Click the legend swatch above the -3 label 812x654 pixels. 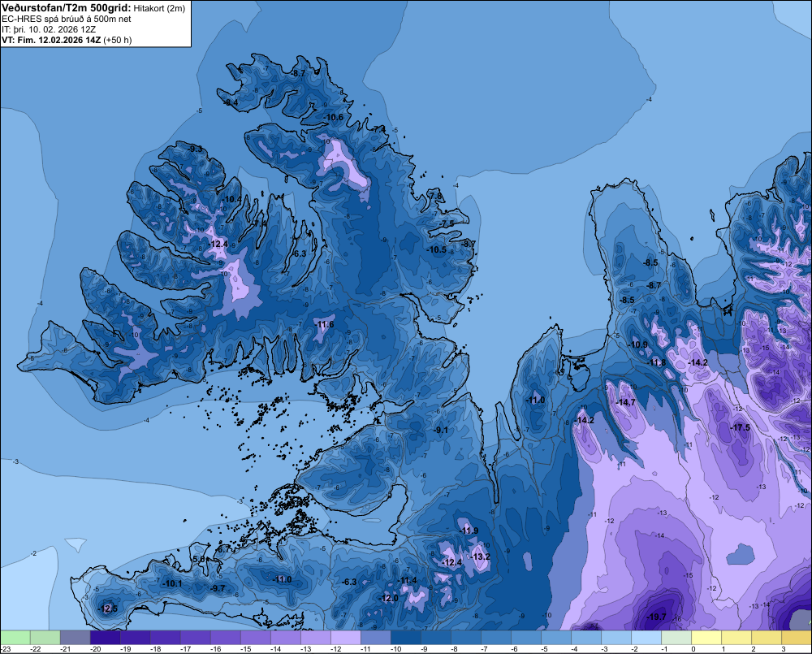615,638
